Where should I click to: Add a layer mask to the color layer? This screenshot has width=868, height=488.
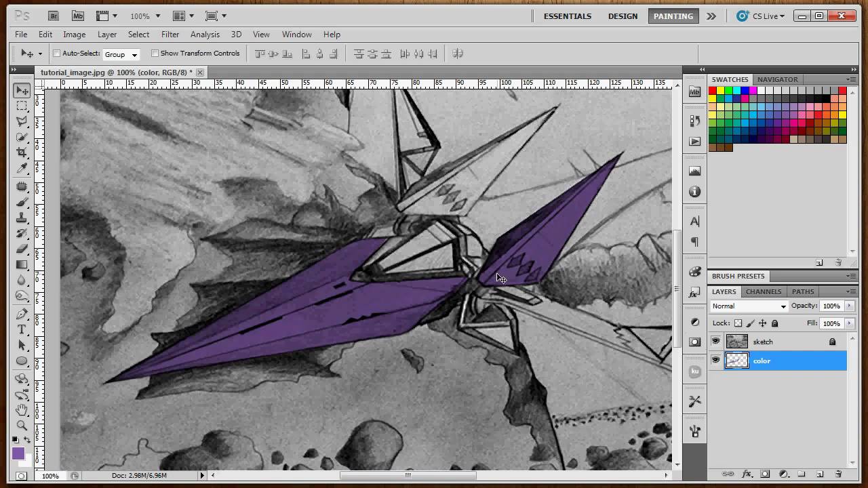765,474
